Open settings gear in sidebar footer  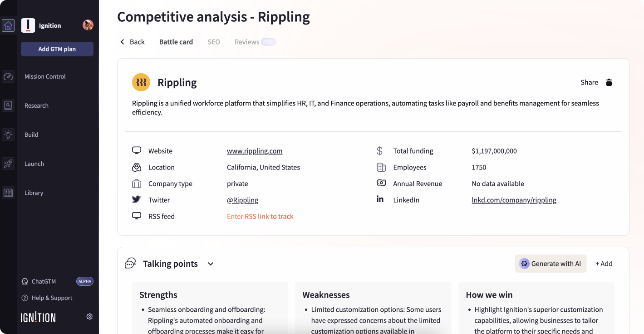click(90, 317)
